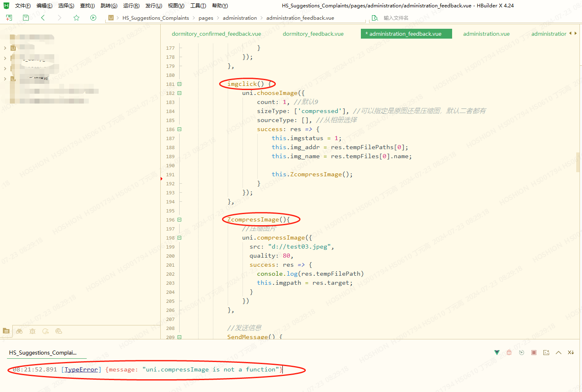Click the HBuilder X logo icon

coord(6,5)
